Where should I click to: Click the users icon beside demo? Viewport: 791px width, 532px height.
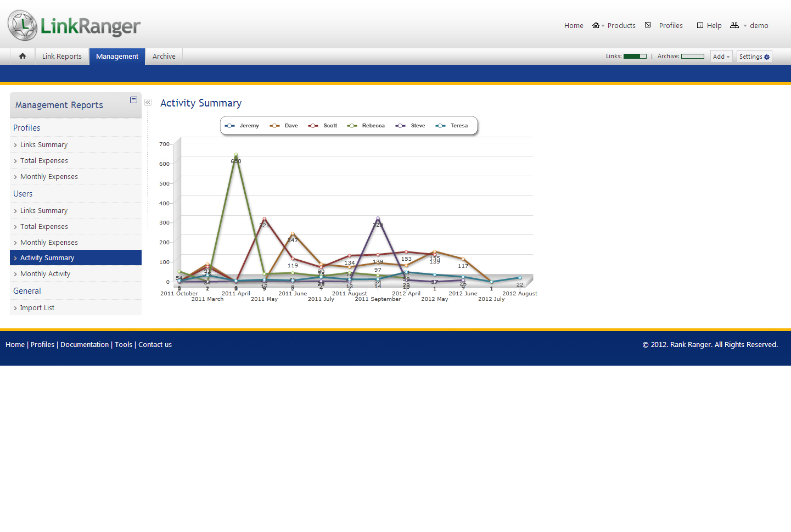[734, 25]
